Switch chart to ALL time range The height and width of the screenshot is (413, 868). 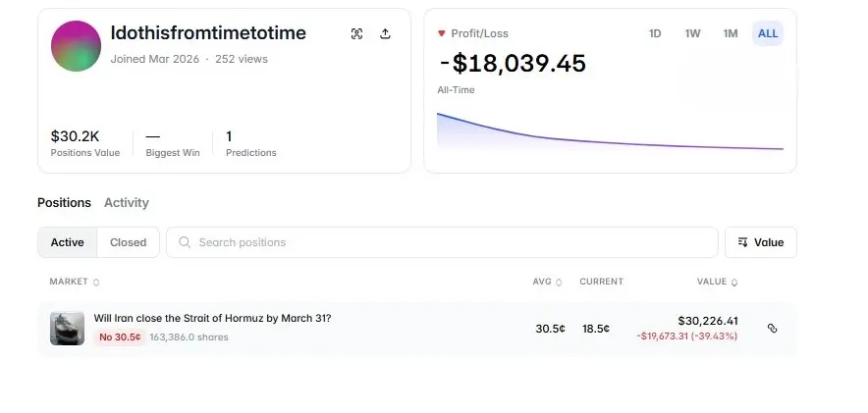[x=768, y=33]
